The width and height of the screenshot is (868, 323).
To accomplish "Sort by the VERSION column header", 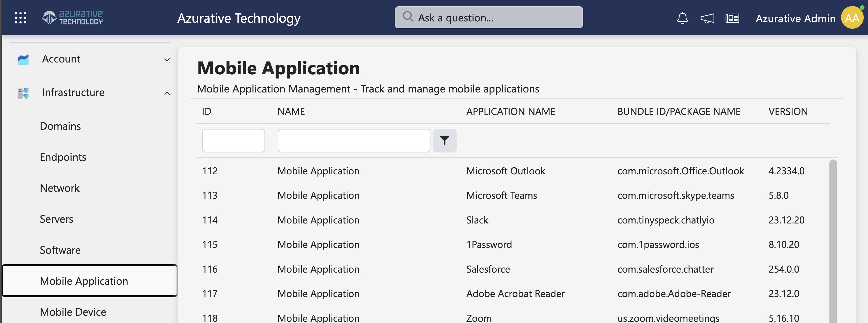I will 788,111.
